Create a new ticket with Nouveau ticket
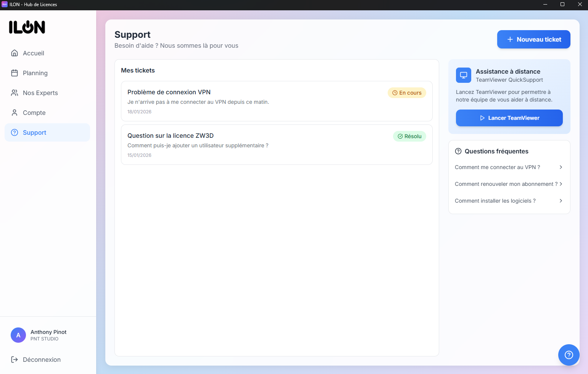 (x=533, y=39)
